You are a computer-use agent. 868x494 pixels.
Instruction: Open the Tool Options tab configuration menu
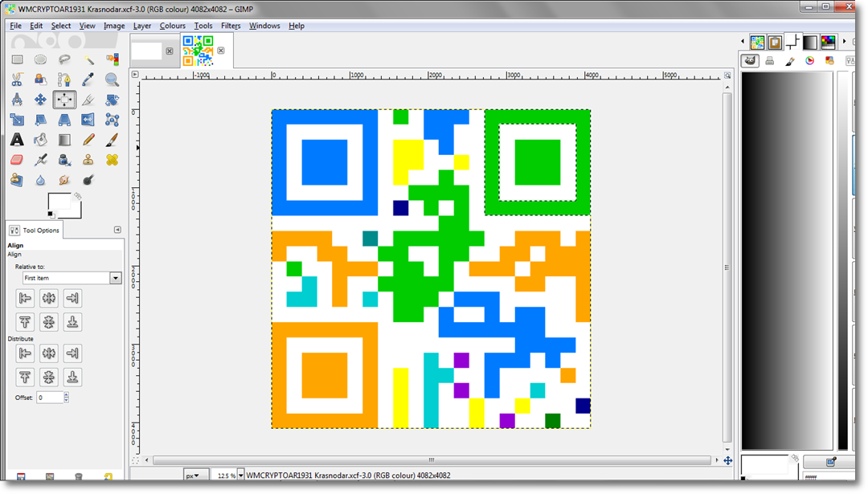[x=117, y=230]
